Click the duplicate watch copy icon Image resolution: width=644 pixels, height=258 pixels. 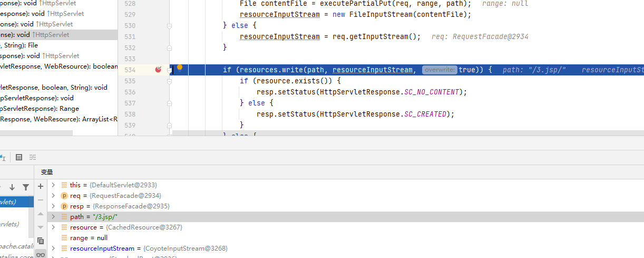41,241
